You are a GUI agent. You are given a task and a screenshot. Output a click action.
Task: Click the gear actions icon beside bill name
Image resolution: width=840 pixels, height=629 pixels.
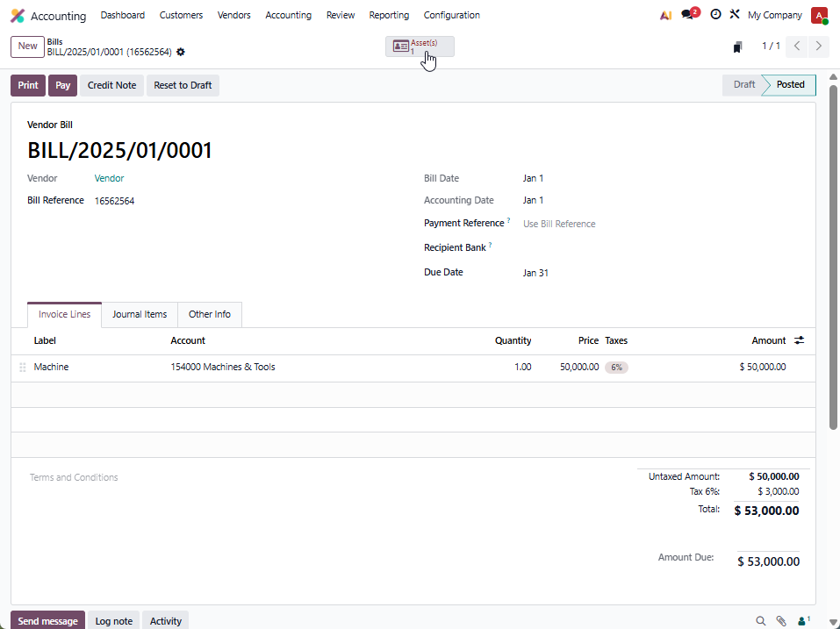pos(181,52)
